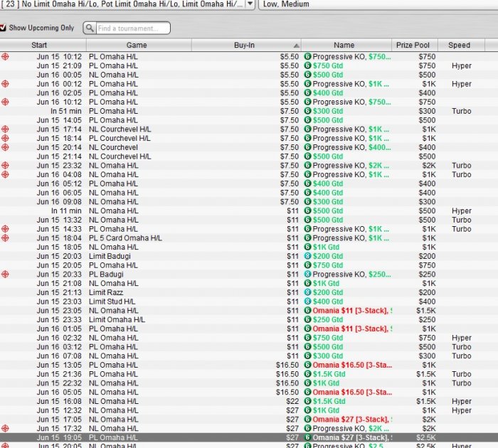Click 8-max badge on Limit Razz $200 Gtd
The width and height of the screenshot is (498, 448).
307,292
